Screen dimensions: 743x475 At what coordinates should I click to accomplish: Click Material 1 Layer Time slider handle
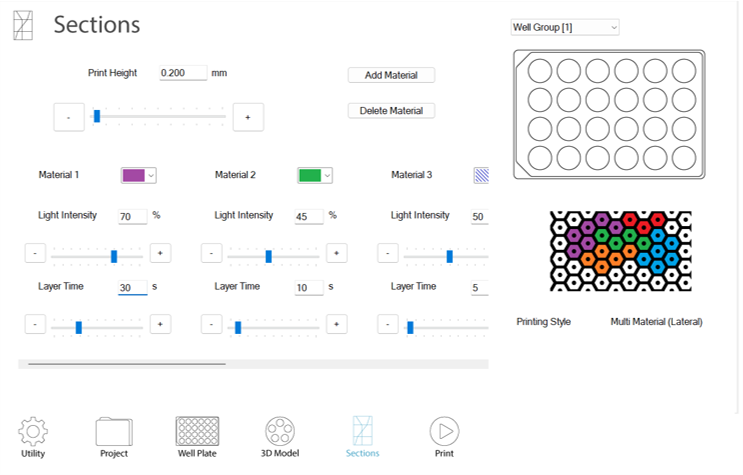click(x=79, y=328)
